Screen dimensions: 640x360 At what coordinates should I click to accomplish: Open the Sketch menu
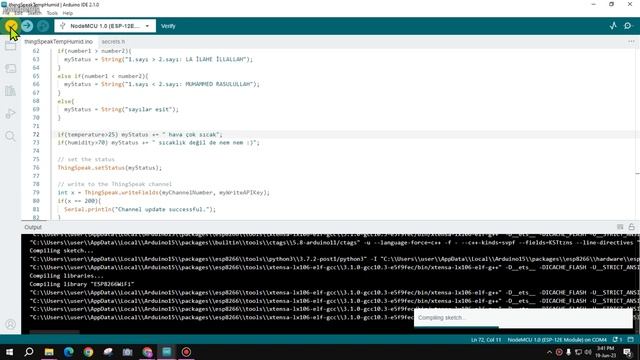click(34, 13)
